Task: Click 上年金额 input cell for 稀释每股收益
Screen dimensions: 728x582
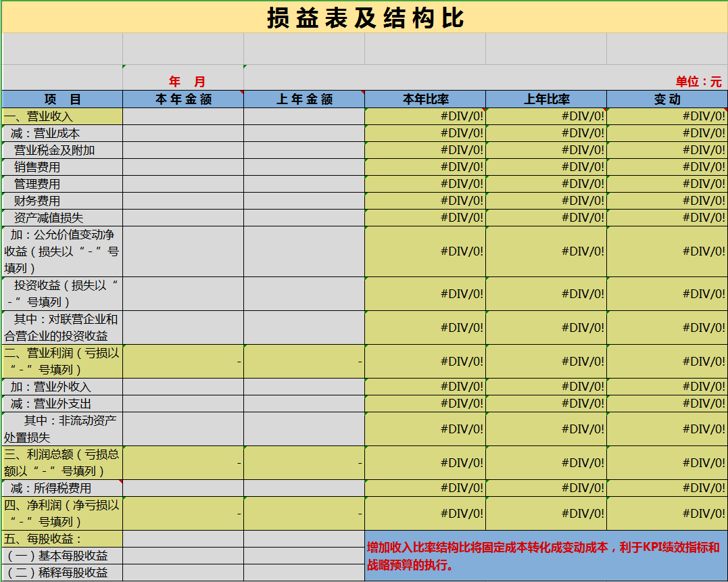Action: 304,573
